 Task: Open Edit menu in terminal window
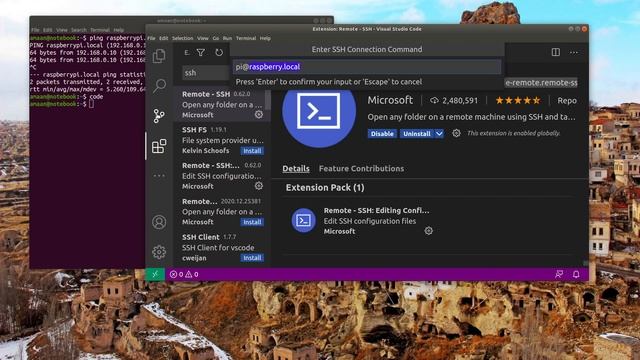48,30
